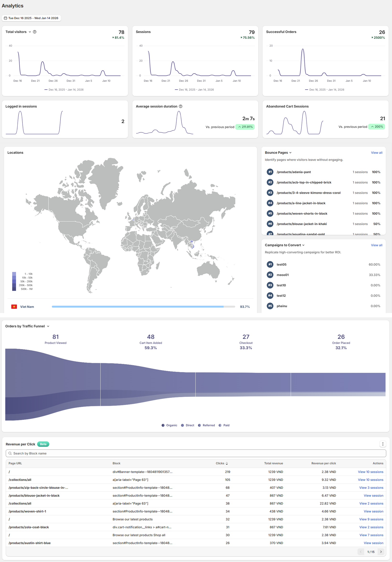Expand the Campaigns to Convert dropdown
This screenshot has height=562, width=392.
coord(303,245)
